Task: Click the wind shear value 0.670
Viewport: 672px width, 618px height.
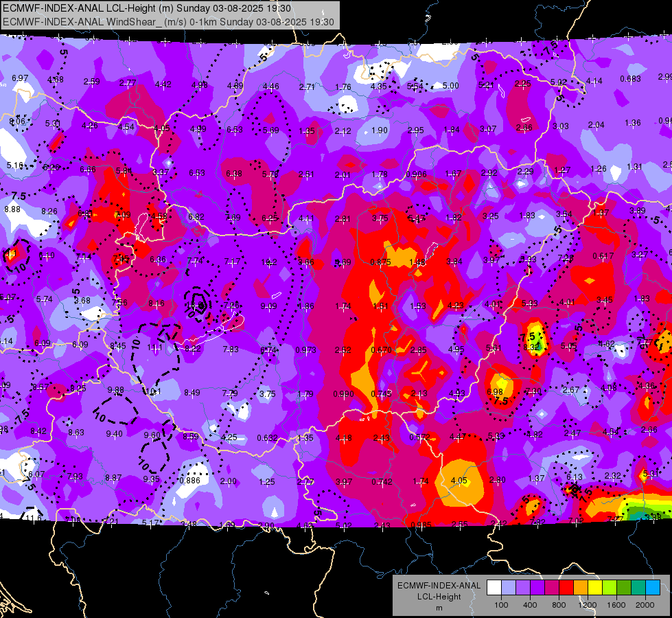Action: pyautogui.click(x=381, y=350)
